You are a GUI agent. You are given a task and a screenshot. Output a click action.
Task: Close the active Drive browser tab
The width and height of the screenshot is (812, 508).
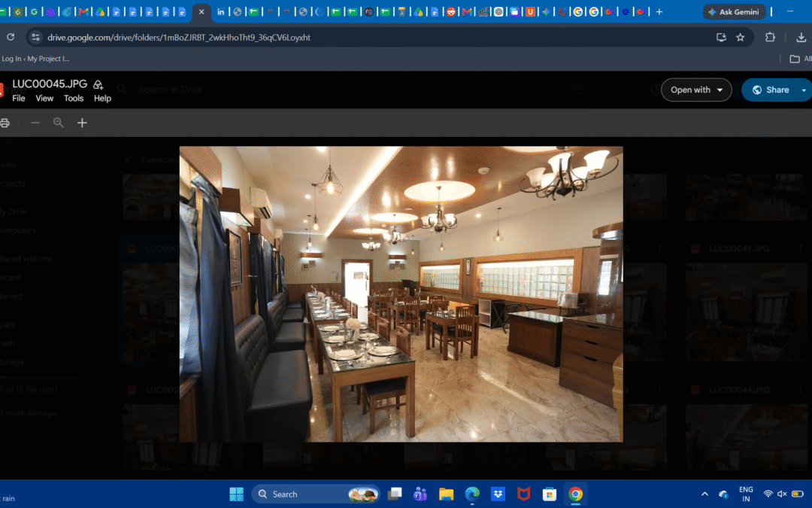click(201, 11)
